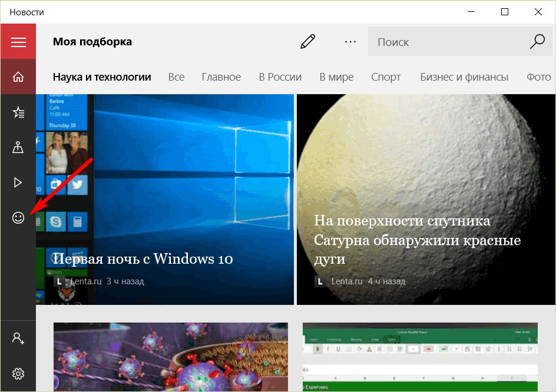Open Interests star list icon
Image resolution: width=556 pixels, height=392 pixels.
pyautogui.click(x=18, y=112)
